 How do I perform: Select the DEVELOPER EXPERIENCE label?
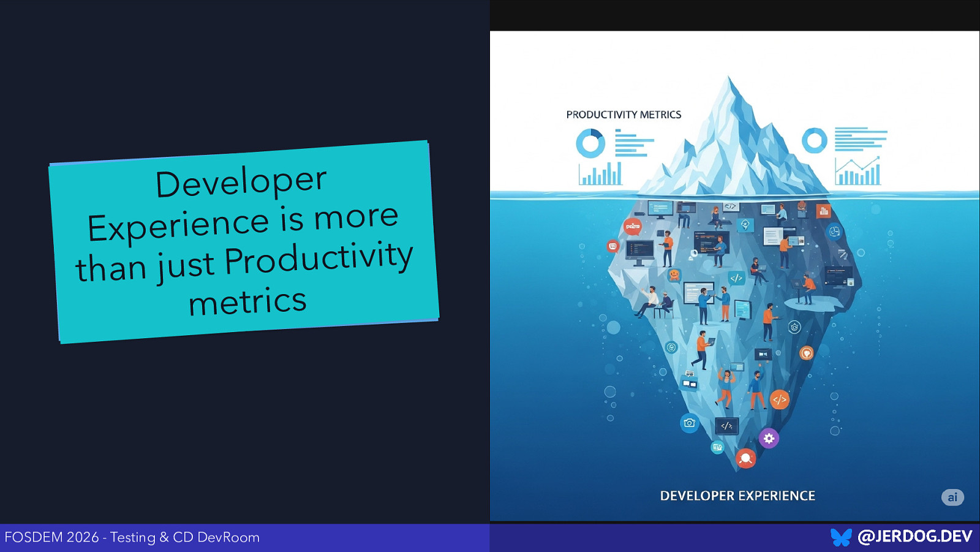[737, 495]
